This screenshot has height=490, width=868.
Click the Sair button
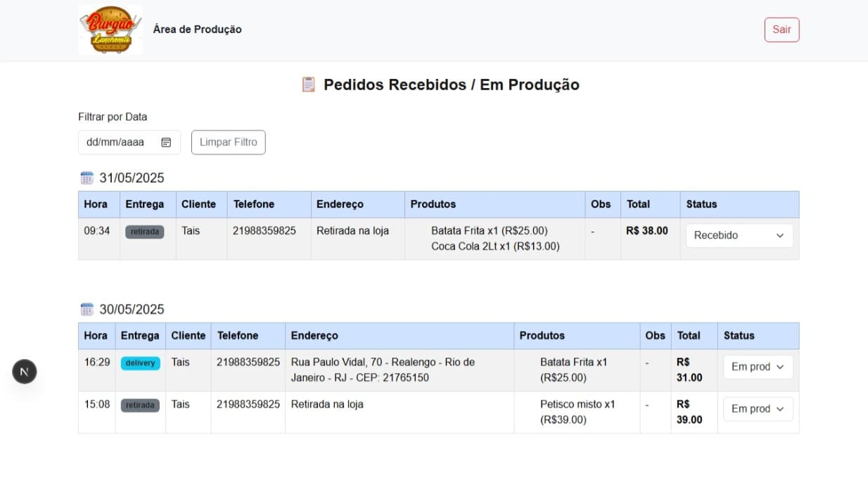(x=781, y=30)
